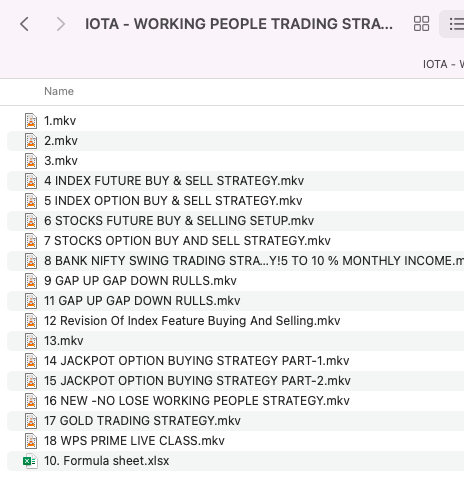Select 6 STOCKS FUTURE BUY & SELLING SETUP.mkv

point(235,221)
